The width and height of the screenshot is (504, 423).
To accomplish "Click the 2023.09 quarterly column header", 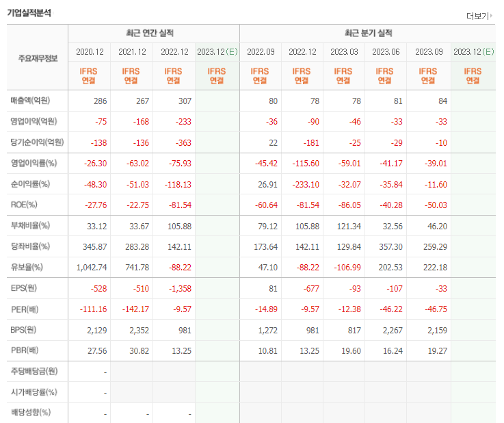I will tap(429, 52).
